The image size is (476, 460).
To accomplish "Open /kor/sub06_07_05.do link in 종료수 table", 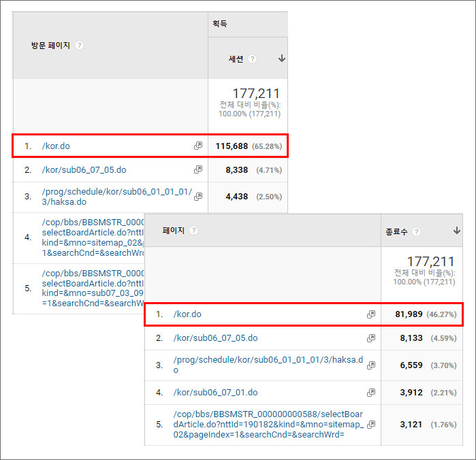I will pyautogui.click(x=215, y=338).
